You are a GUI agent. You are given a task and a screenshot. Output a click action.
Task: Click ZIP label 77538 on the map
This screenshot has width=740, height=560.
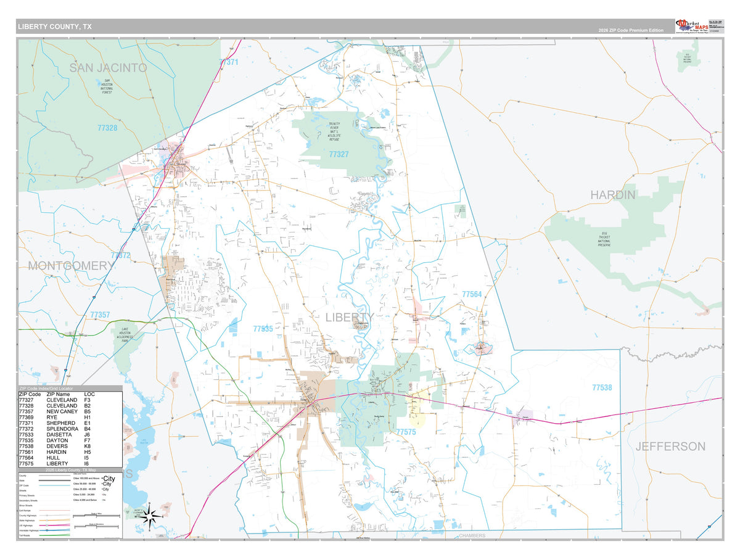[602, 388]
